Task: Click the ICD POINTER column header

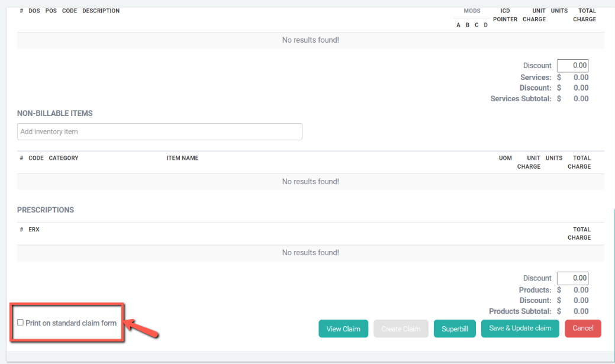Action: 505,15
